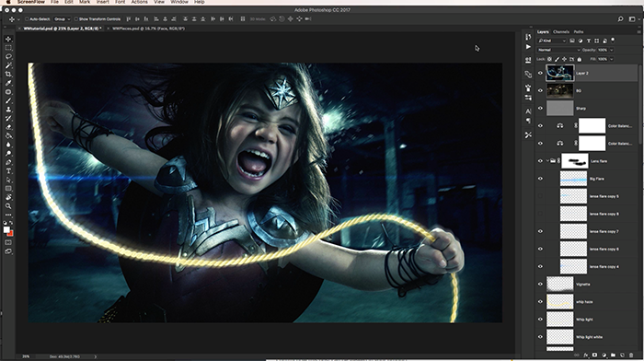Image resolution: width=644 pixels, height=361 pixels.
Task: Open the status bar info arrow
Action: coord(96,356)
